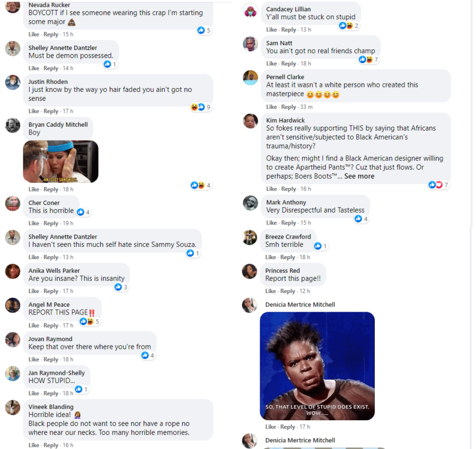Like Princess Red's comment
The width and height of the screenshot is (476, 449).
271,291
